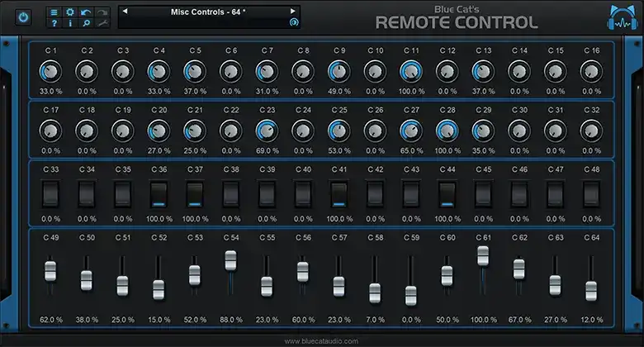Click the C 32 knob
This screenshot has height=347, width=644.
pos(591,131)
